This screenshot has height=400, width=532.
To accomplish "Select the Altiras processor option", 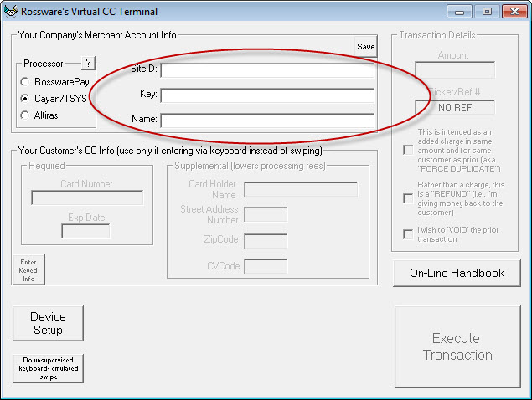I will click(25, 115).
